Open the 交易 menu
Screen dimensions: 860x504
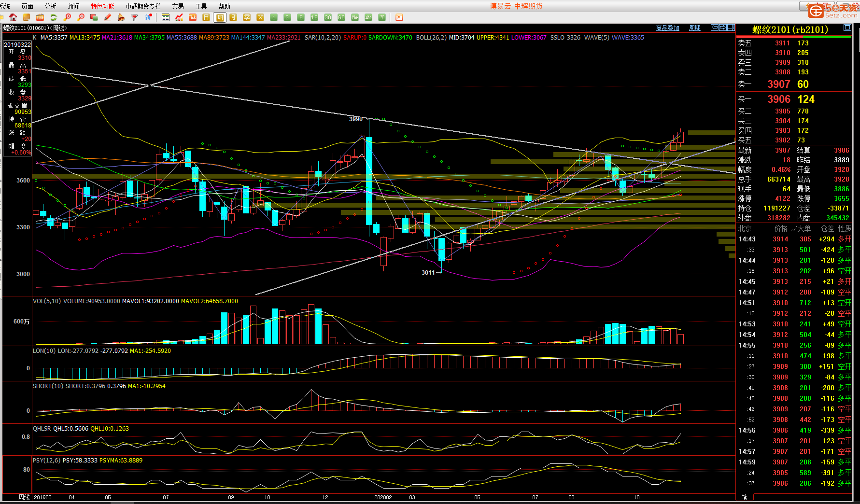(x=178, y=6)
